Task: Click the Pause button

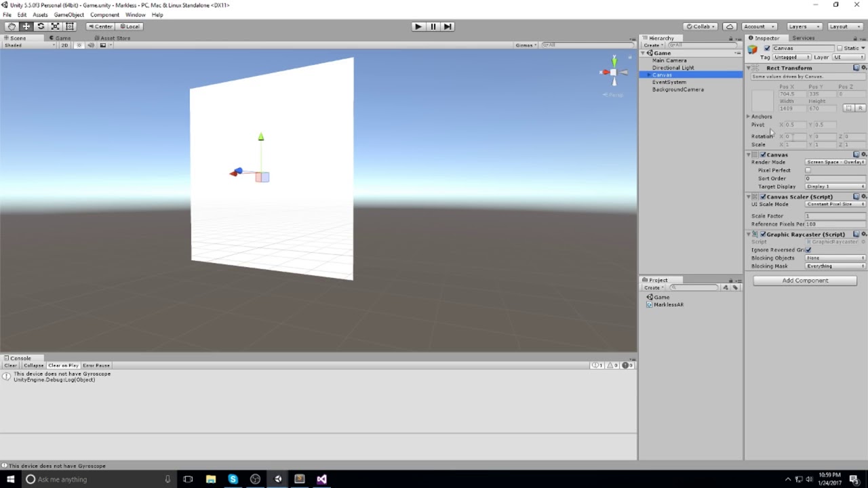Action: tap(433, 26)
